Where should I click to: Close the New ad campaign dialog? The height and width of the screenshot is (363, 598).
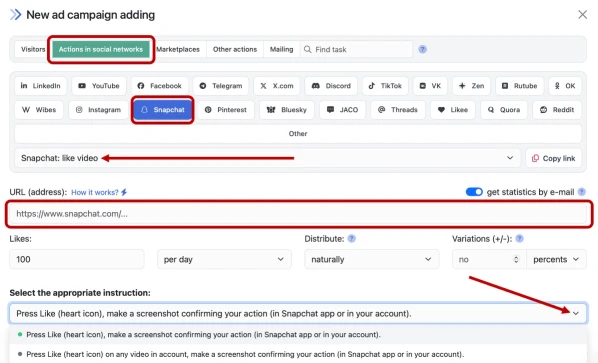(x=582, y=14)
